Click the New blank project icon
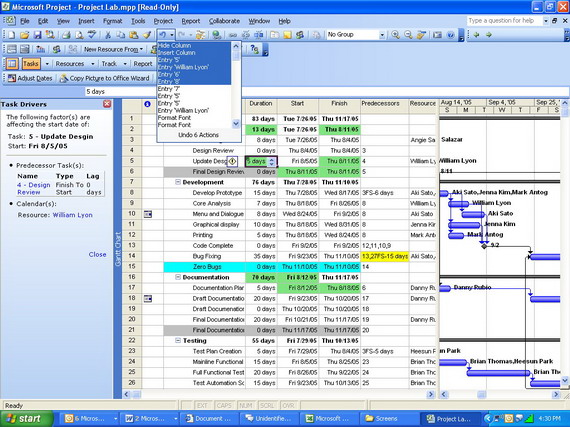The image size is (570, 427). [12, 35]
